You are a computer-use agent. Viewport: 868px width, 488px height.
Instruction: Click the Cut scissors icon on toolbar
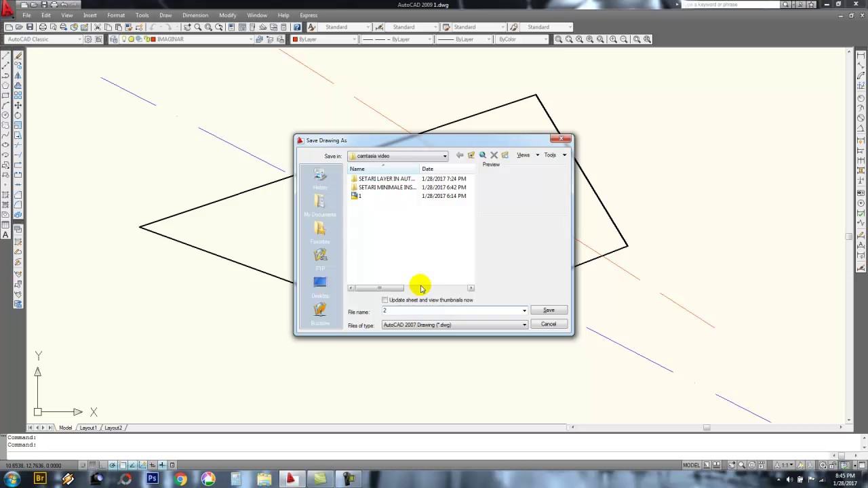click(x=98, y=27)
